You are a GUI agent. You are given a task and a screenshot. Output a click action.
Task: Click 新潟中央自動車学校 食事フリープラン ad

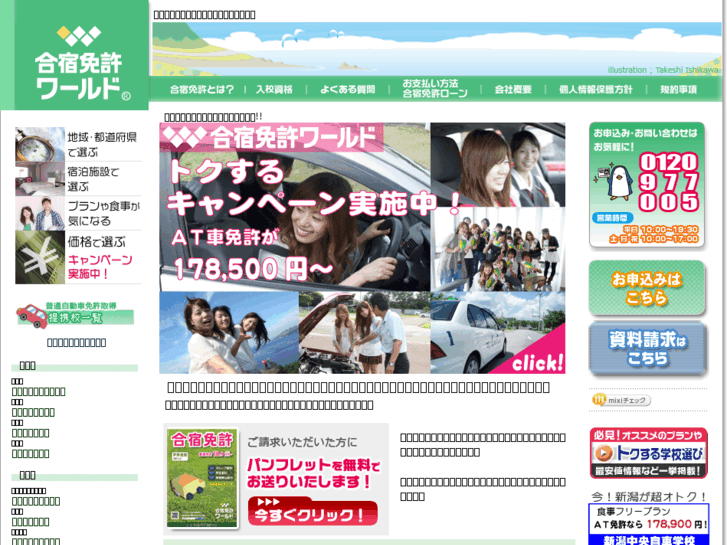649,524
